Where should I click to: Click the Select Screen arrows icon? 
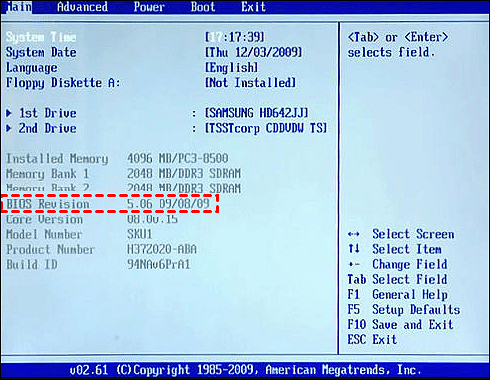pyautogui.click(x=354, y=234)
